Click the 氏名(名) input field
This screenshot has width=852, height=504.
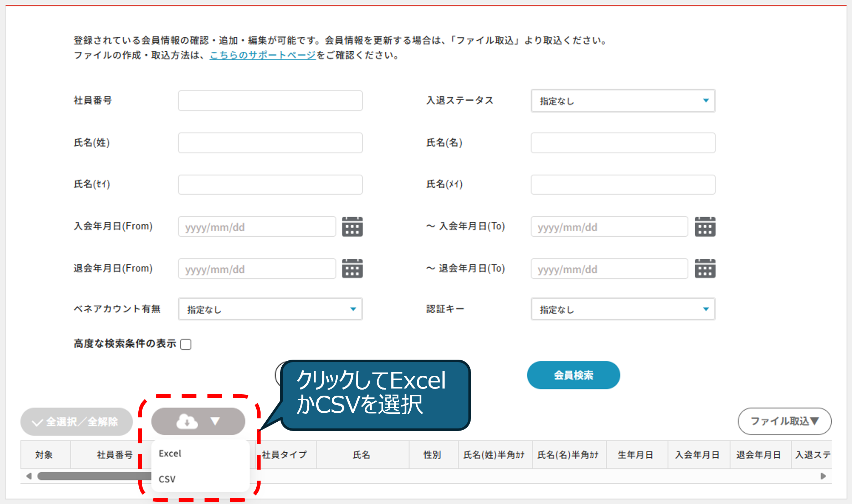click(623, 143)
